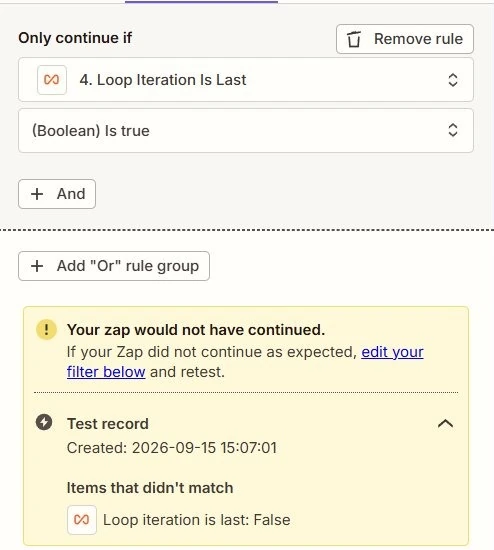This screenshot has width=494, height=550.
Task: Click the trash can icon beside Remove rule
Action: (354, 39)
